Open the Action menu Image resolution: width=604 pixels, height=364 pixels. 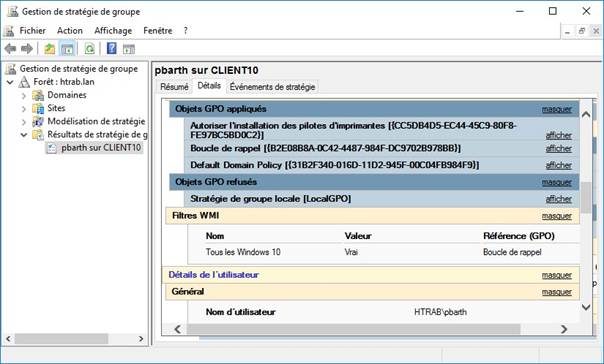point(70,31)
